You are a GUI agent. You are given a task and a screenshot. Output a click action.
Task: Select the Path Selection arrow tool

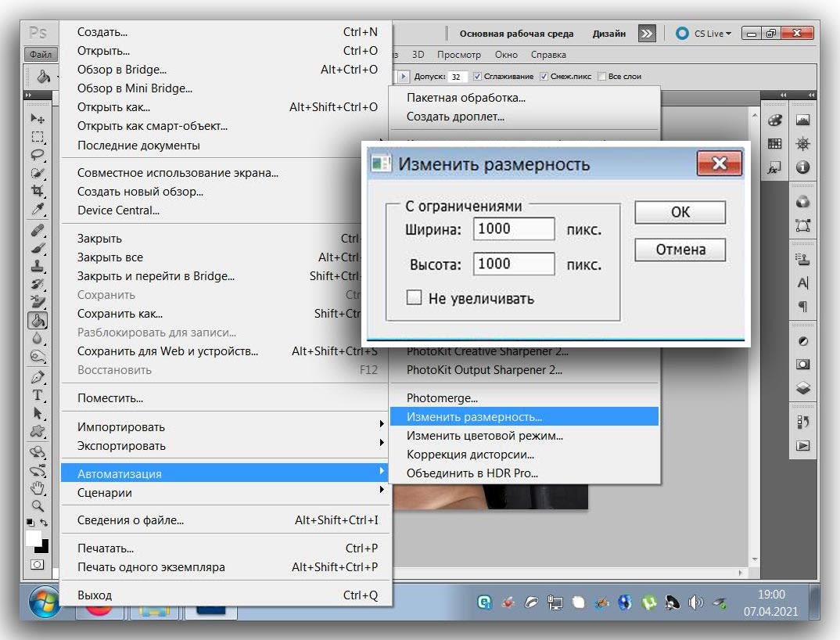(x=37, y=413)
